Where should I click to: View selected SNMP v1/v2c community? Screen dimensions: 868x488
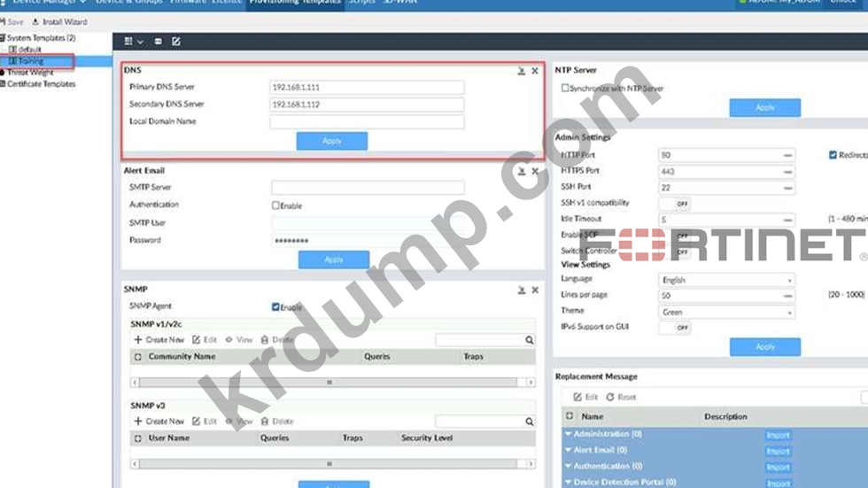[238, 340]
